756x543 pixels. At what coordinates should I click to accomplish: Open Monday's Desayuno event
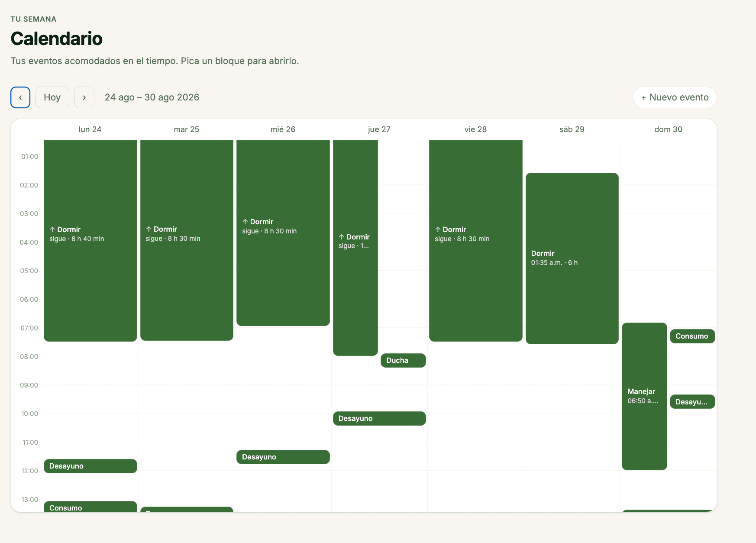click(x=90, y=466)
